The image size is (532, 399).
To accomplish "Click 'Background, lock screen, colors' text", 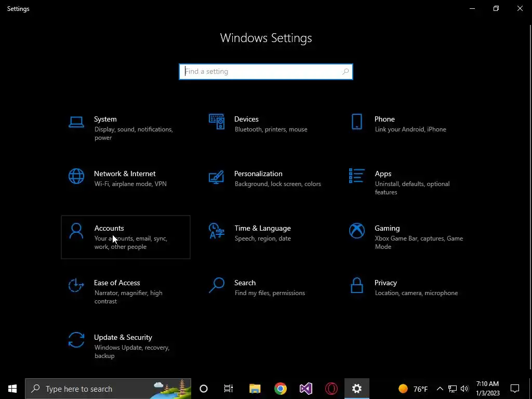I will (x=278, y=184).
